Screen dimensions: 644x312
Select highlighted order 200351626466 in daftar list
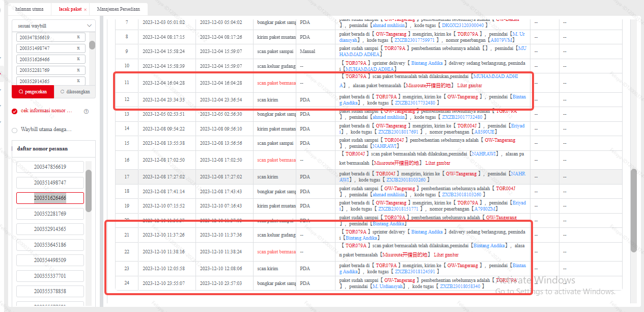tap(50, 198)
